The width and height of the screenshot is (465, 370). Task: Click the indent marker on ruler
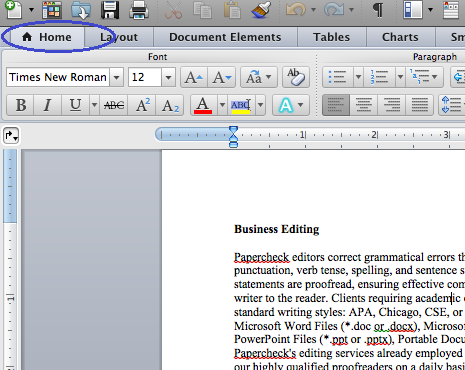(234, 137)
